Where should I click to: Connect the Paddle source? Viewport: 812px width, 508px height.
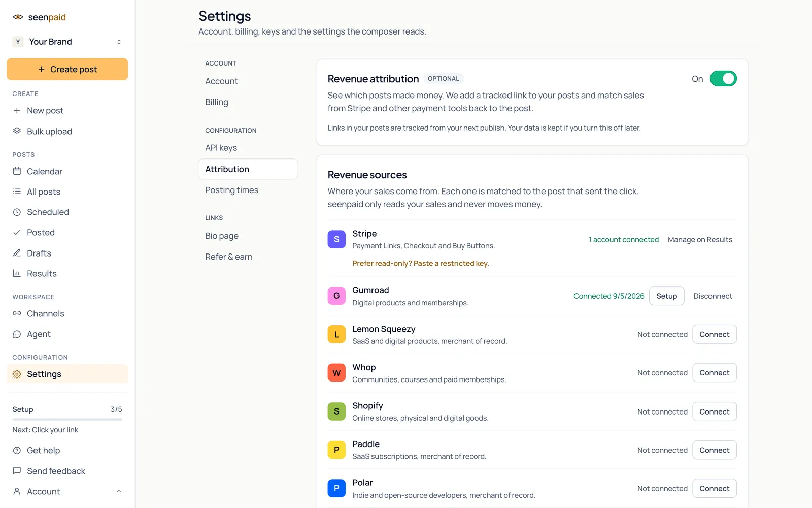(x=714, y=450)
